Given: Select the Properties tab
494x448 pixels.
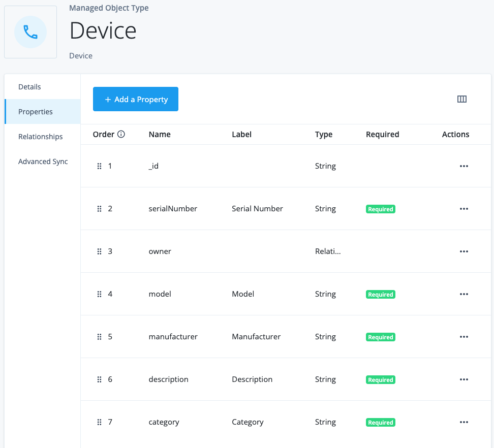Looking at the screenshot, I should [x=43, y=111].
